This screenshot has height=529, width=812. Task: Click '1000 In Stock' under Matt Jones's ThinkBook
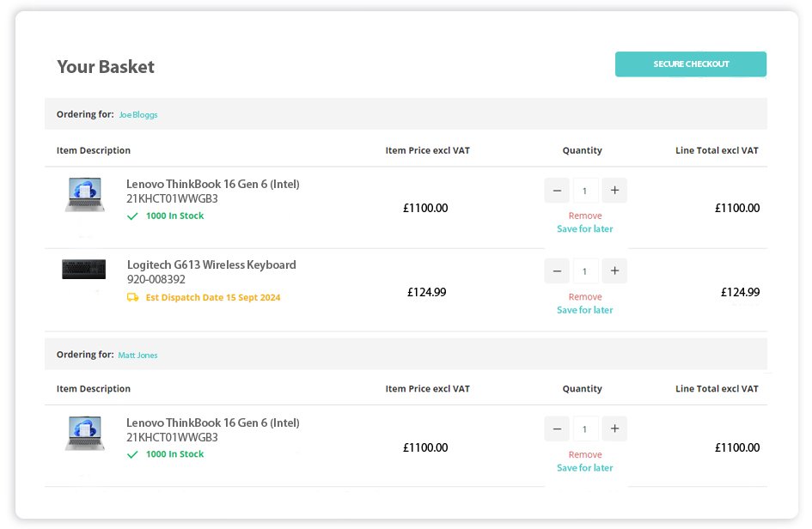tap(175, 454)
